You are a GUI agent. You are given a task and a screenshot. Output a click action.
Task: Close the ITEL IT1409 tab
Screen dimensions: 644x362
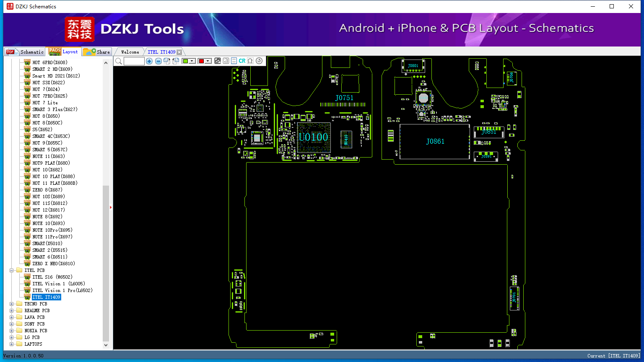click(179, 52)
